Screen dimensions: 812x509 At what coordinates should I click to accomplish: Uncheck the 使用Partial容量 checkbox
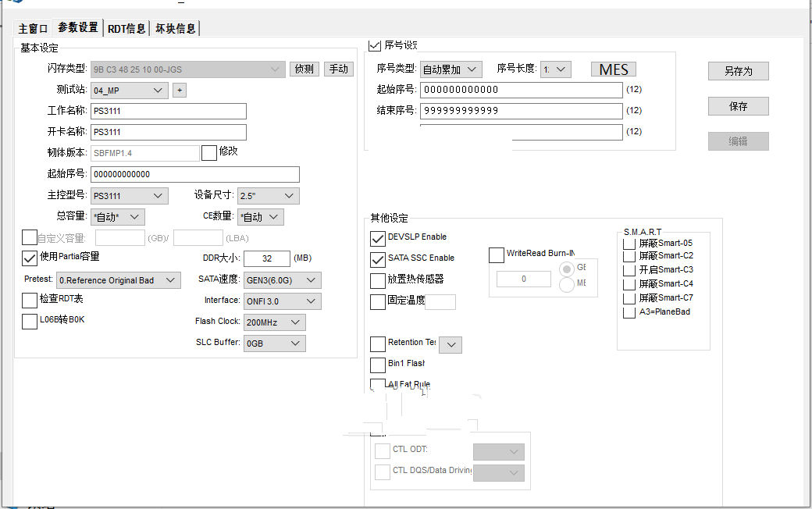tap(30, 258)
